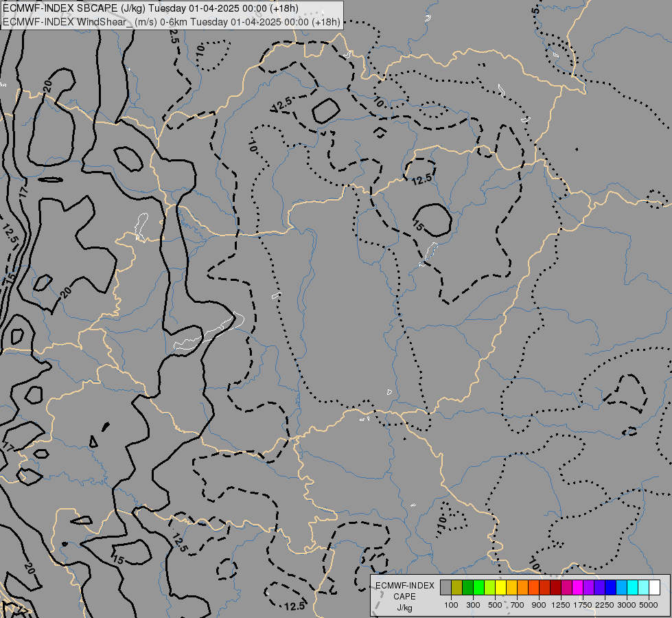
Task: Click the cyan legend swatch
Action: (633, 587)
